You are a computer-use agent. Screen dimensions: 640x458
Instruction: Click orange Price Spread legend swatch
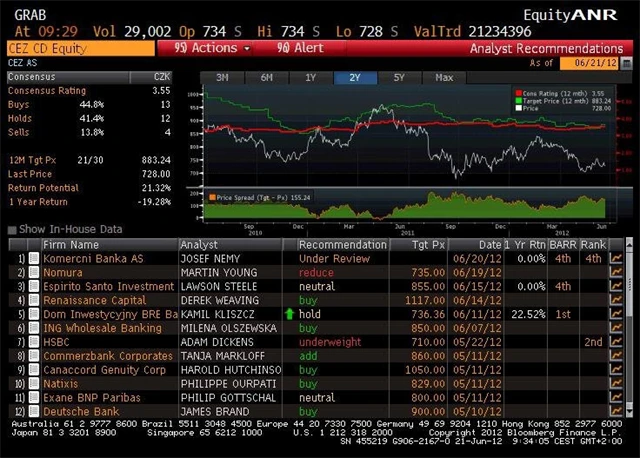212,198
